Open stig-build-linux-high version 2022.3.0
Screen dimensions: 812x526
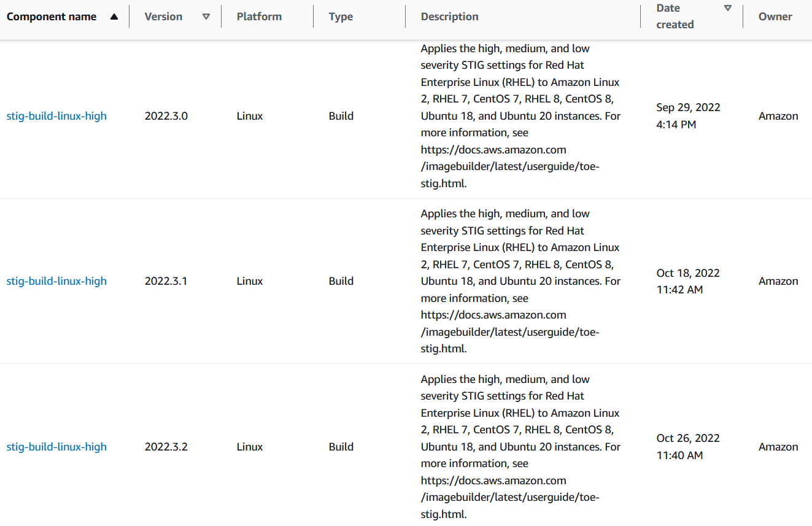pyautogui.click(x=56, y=115)
